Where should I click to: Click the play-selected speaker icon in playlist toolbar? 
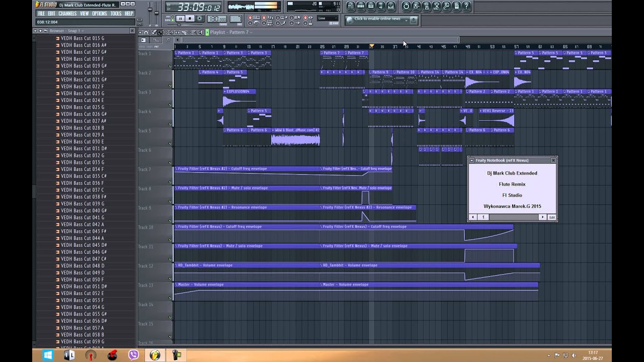(x=201, y=33)
